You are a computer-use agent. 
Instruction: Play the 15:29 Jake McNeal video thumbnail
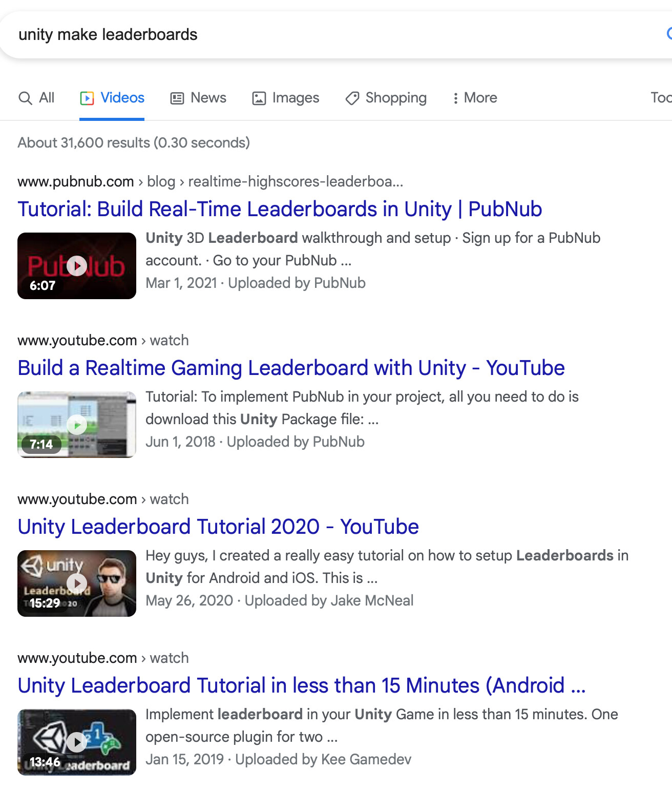[x=77, y=583]
